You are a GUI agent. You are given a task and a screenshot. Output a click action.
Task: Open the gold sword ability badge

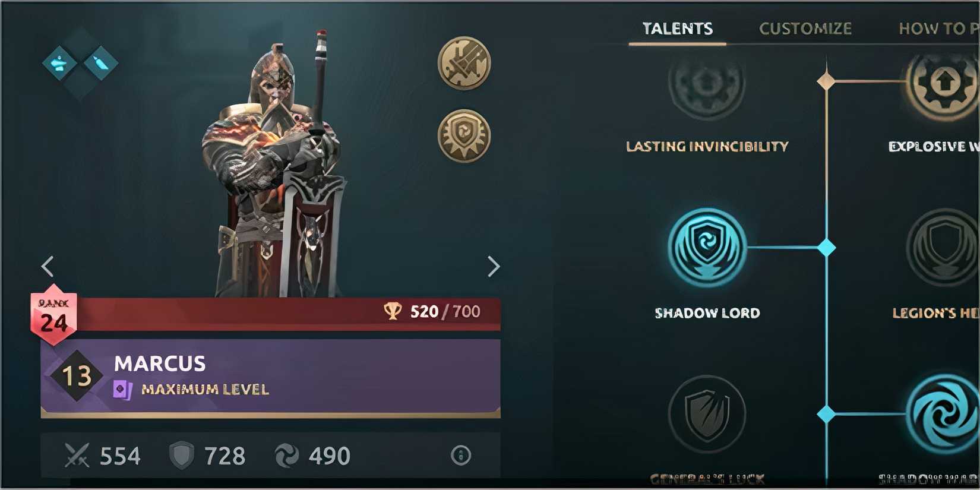464,63
